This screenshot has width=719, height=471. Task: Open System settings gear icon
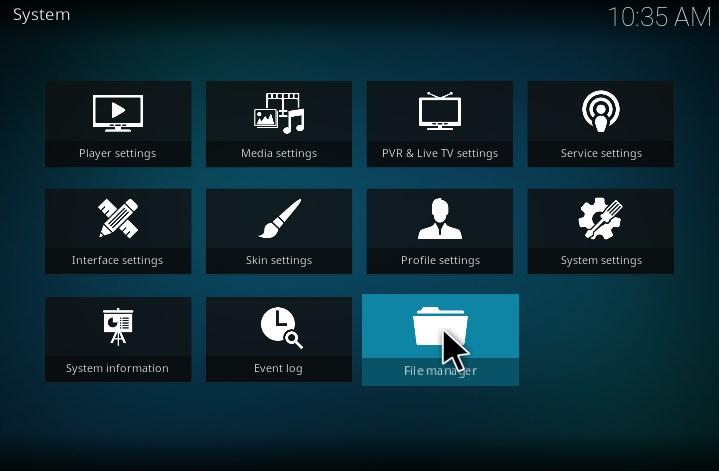601,218
